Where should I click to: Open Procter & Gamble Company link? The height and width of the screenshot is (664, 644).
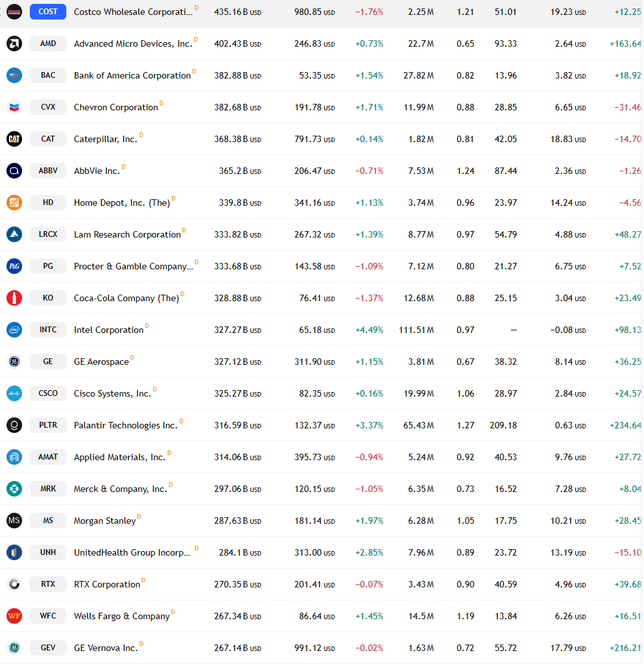pyautogui.click(x=133, y=266)
